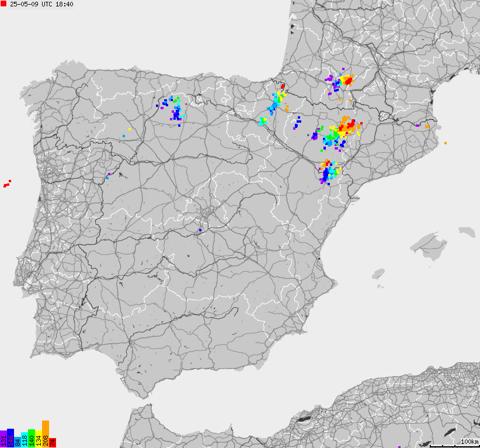Viewport: 480px width, 448px height.
Task: Click the red legend bar labeled 74
Action: click(x=53, y=443)
